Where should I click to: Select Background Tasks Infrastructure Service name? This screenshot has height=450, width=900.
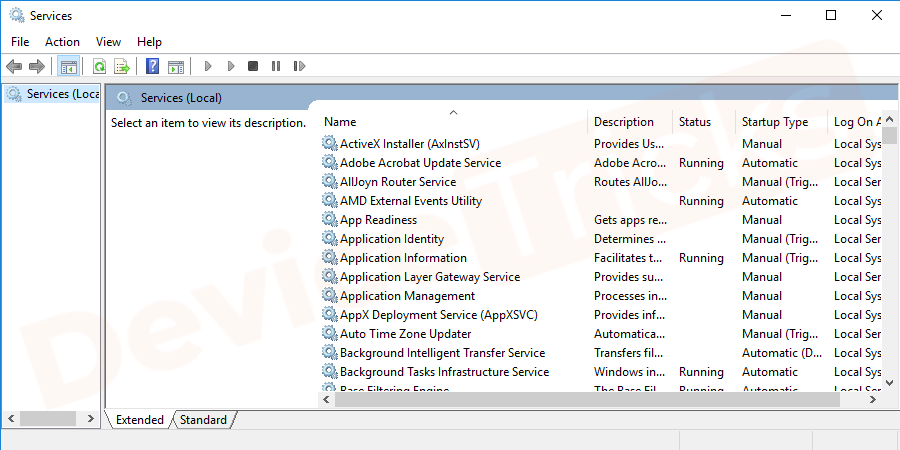coord(445,371)
